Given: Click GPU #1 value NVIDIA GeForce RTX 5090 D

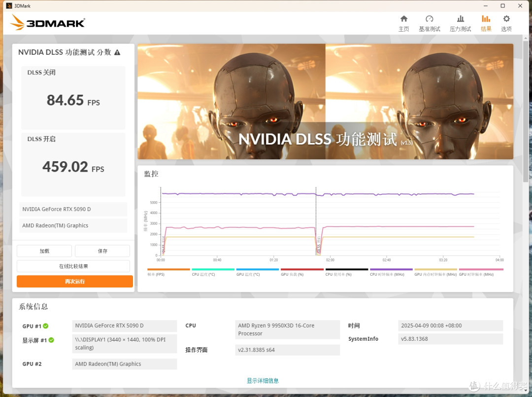Looking at the screenshot, I should coord(125,325).
